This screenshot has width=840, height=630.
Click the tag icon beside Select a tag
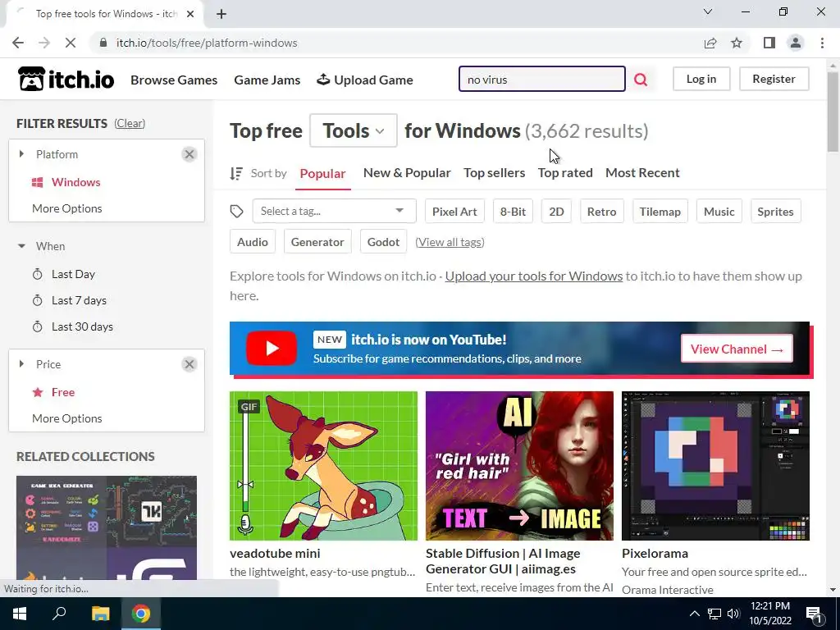click(x=237, y=211)
